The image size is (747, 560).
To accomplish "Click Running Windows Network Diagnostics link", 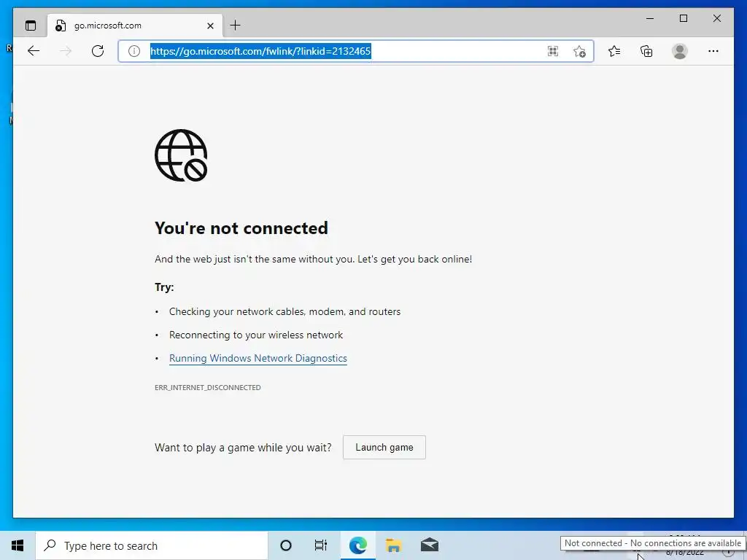I will pos(258,358).
